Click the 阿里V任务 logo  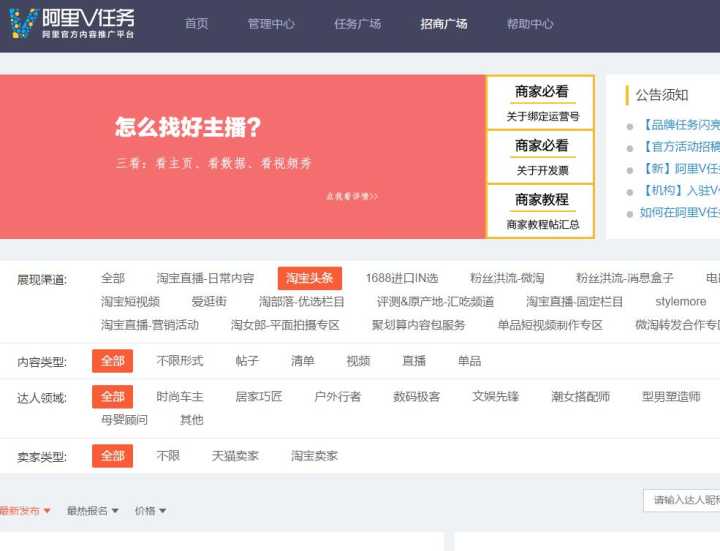coord(72,23)
